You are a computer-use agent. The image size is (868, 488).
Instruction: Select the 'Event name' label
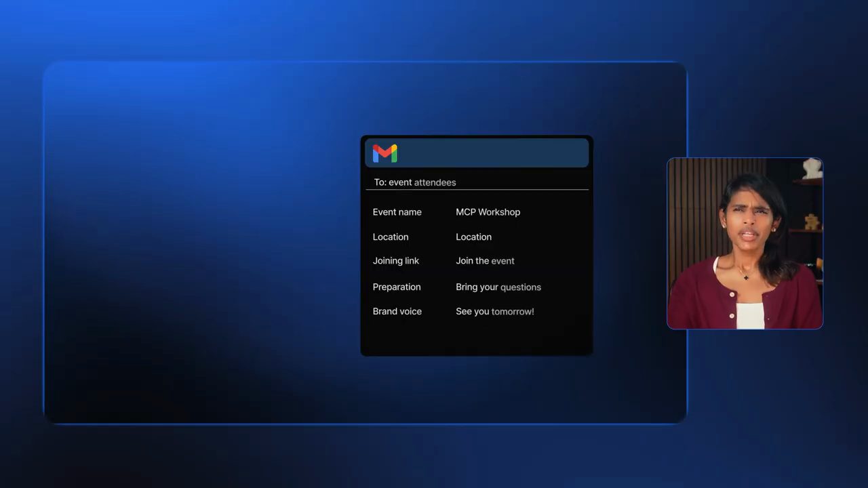pyautogui.click(x=397, y=212)
